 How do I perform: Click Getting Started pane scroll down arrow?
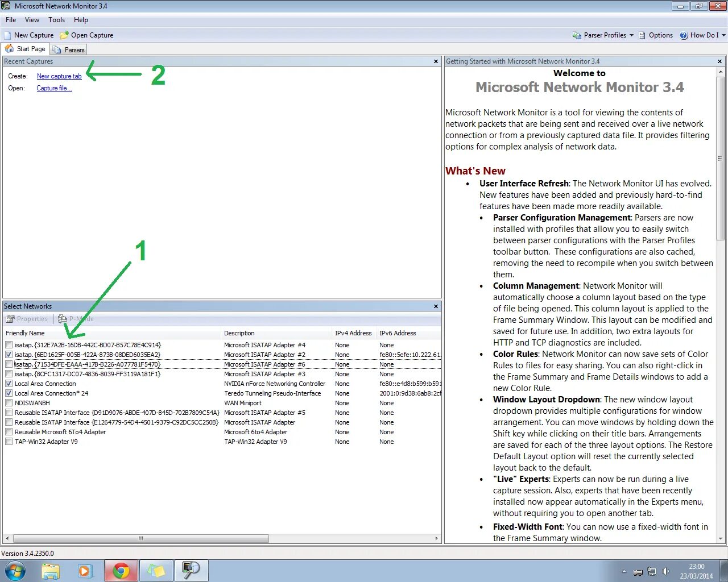pos(721,538)
